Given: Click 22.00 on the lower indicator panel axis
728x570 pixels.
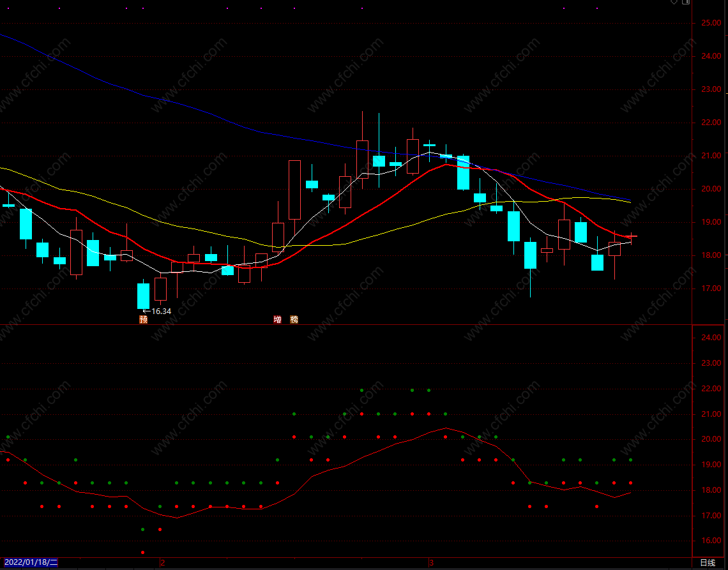Looking at the screenshot, I should click(x=711, y=389).
